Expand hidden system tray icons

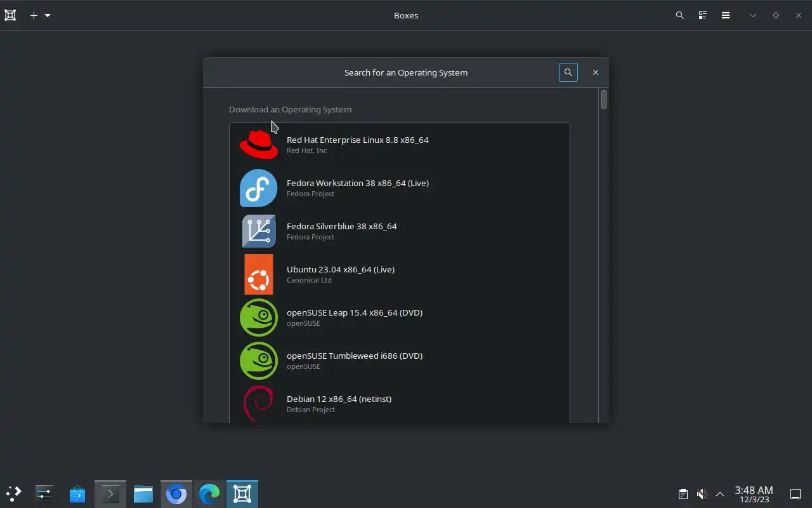[x=720, y=494]
